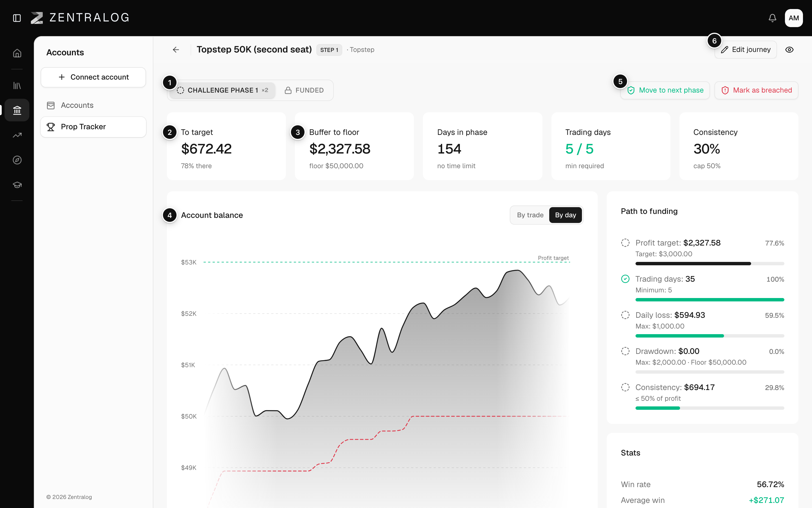Image resolution: width=812 pixels, height=508 pixels.
Task: Click the Consistency 30% value
Action: (x=707, y=149)
